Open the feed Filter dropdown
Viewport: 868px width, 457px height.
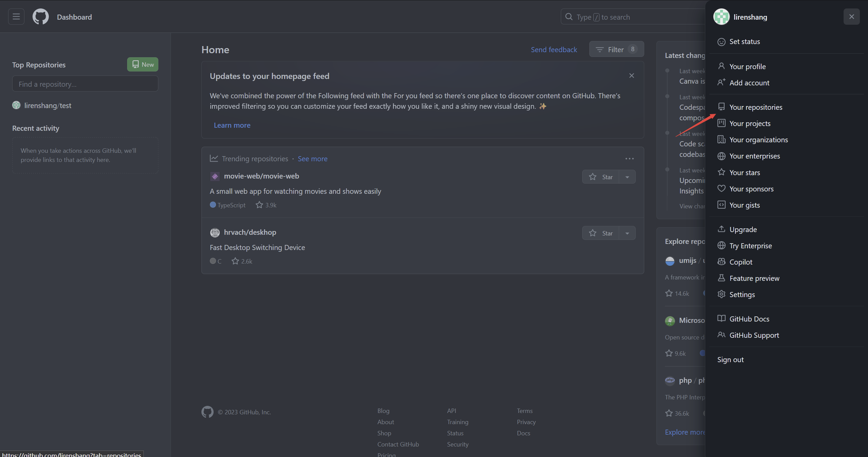pos(616,49)
